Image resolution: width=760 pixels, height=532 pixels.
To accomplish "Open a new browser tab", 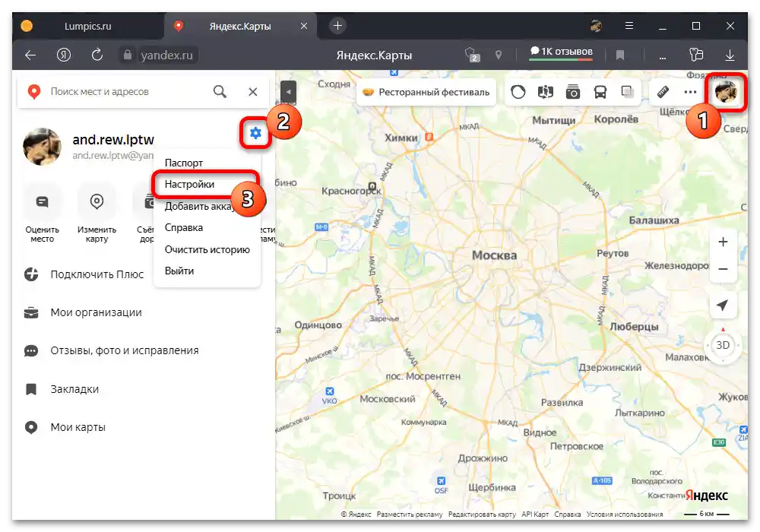I will pos(338,26).
